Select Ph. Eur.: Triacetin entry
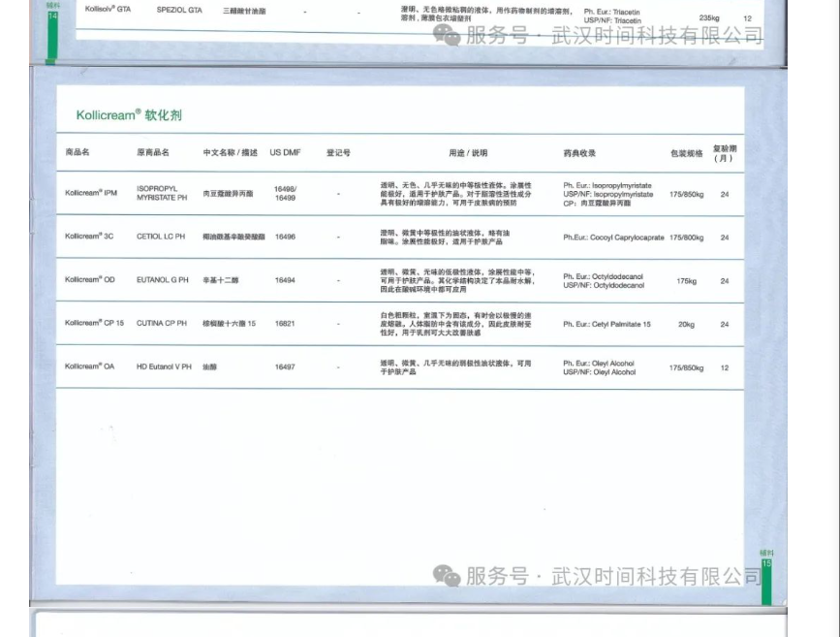The width and height of the screenshot is (840, 637). (611, 12)
